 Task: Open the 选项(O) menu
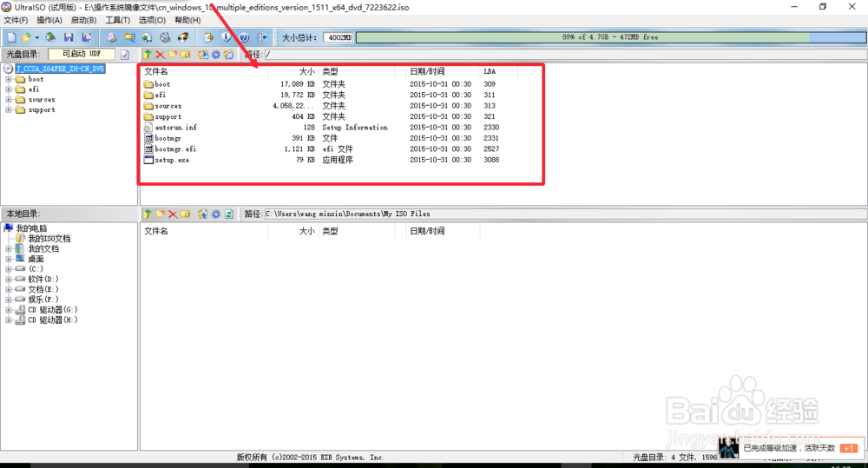point(152,20)
